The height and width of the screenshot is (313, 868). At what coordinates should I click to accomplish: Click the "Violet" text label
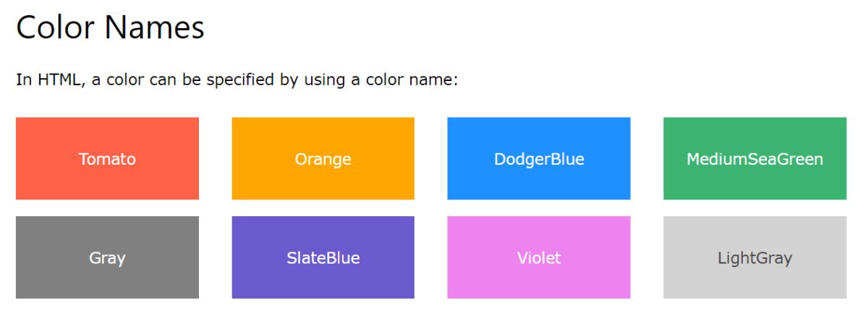pos(539,257)
